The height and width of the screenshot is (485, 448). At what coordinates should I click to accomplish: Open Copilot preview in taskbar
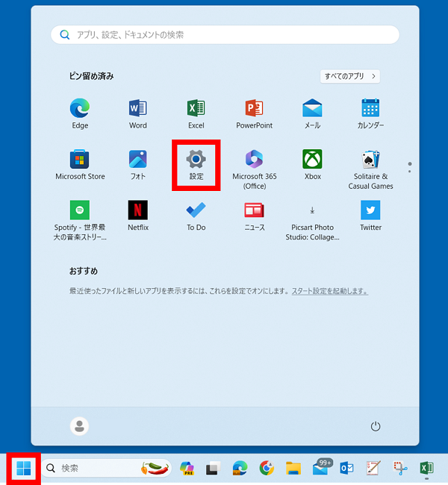click(187, 469)
